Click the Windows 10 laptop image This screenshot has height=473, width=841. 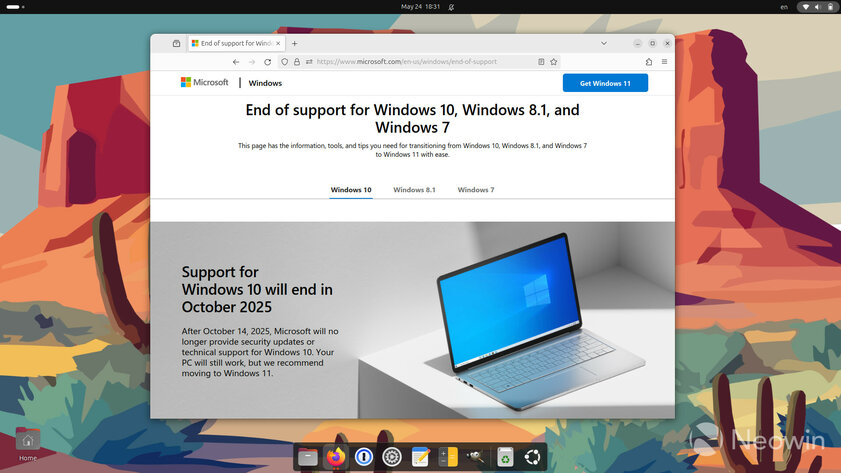(x=539, y=321)
